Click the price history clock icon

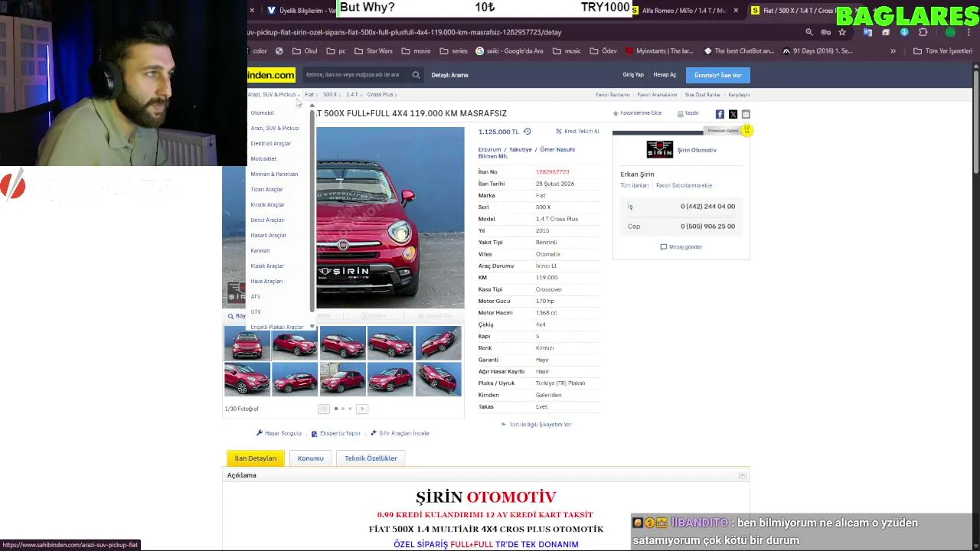click(x=527, y=132)
